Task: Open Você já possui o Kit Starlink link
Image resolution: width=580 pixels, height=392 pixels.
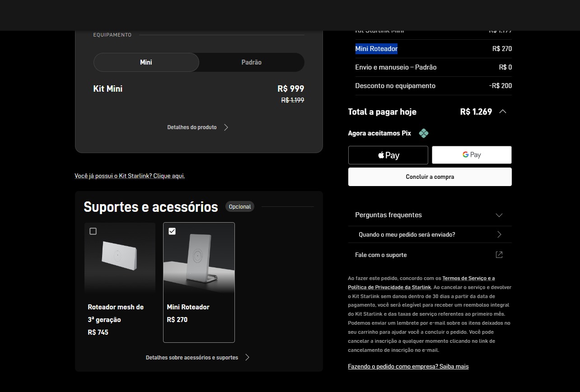Action: click(130, 176)
